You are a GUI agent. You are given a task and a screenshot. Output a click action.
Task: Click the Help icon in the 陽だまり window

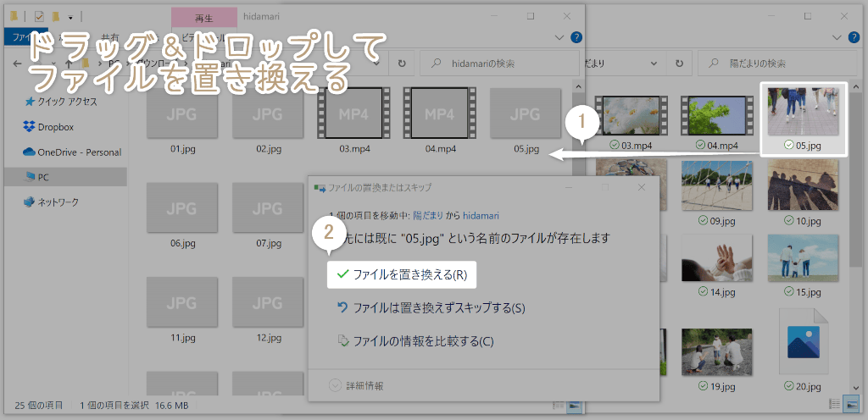pos(853,37)
